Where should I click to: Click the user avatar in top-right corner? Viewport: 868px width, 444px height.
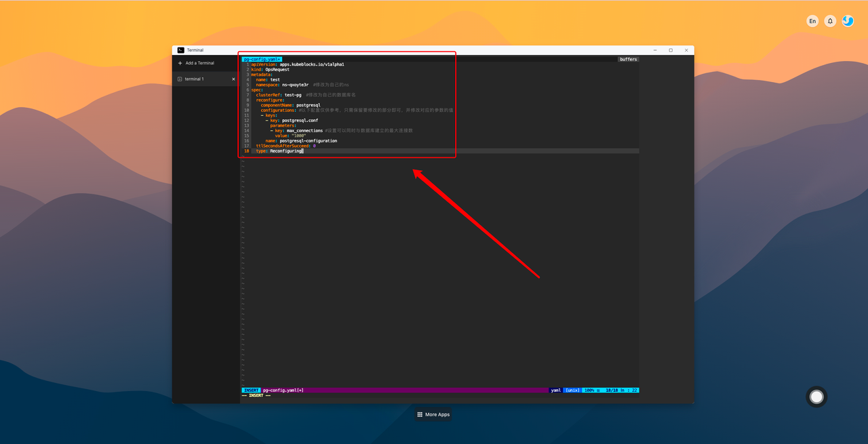pos(848,20)
